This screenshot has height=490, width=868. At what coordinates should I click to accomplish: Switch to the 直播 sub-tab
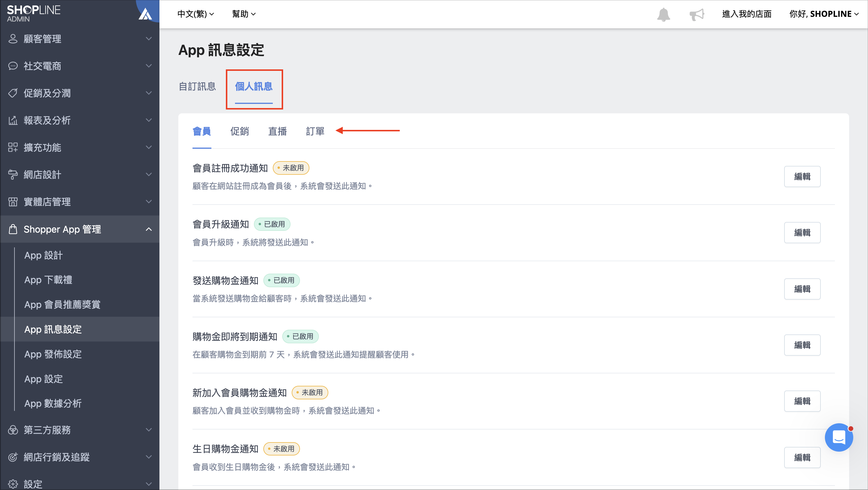pos(277,131)
